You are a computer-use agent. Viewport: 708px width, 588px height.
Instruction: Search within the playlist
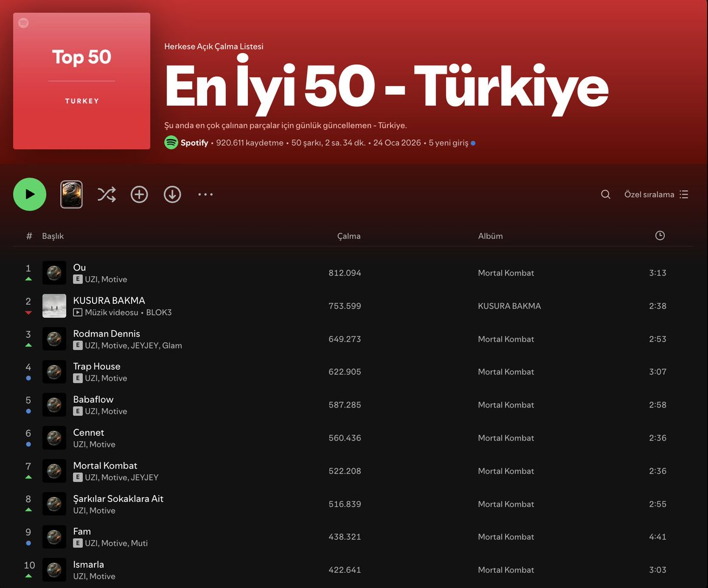click(605, 195)
